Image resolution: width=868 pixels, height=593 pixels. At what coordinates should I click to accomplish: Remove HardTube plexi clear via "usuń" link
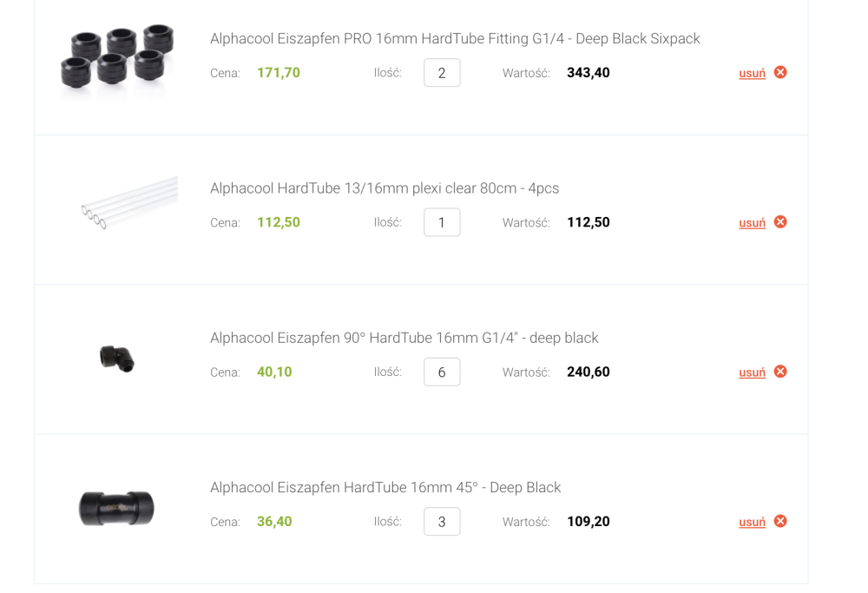coord(752,222)
